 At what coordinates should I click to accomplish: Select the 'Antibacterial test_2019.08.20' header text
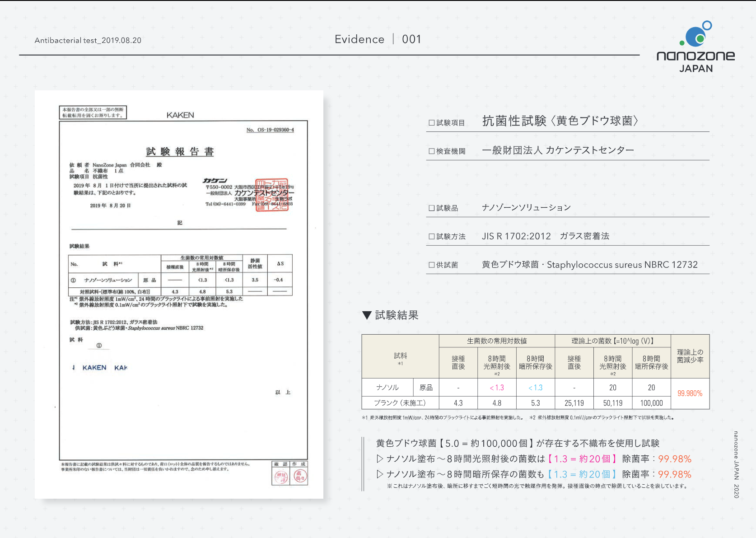click(88, 40)
